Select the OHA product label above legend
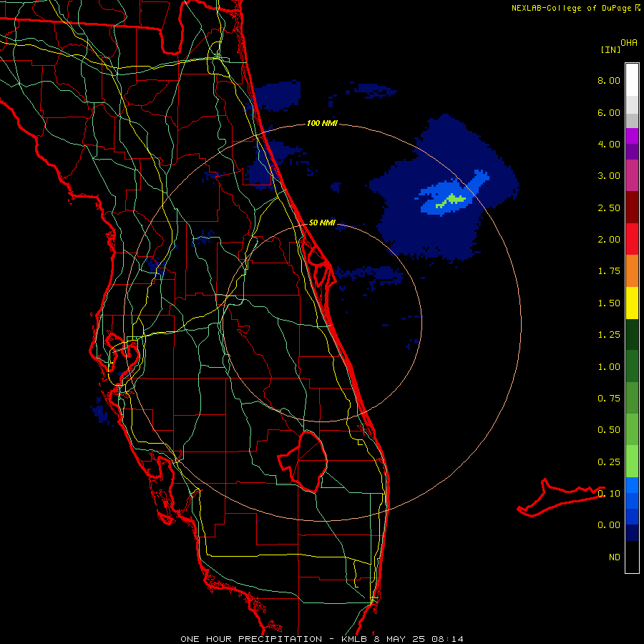Image resolution: width=644 pixels, height=644 pixels. pyautogui.click(x=629, y=43)
